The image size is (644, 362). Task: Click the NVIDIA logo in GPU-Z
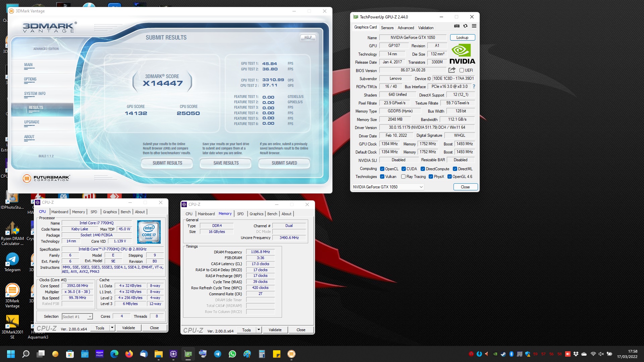point(462,54)
